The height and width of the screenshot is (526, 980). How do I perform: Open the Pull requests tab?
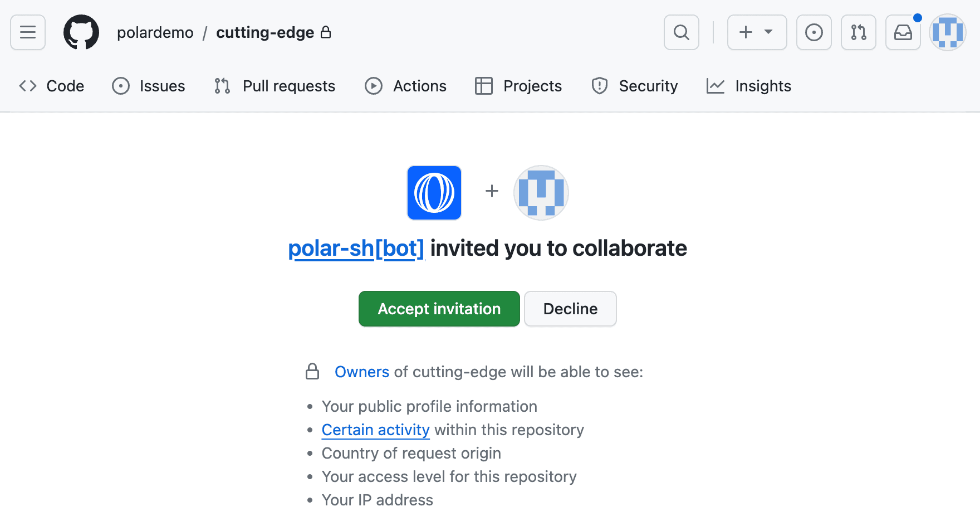[x=275, y=86]
